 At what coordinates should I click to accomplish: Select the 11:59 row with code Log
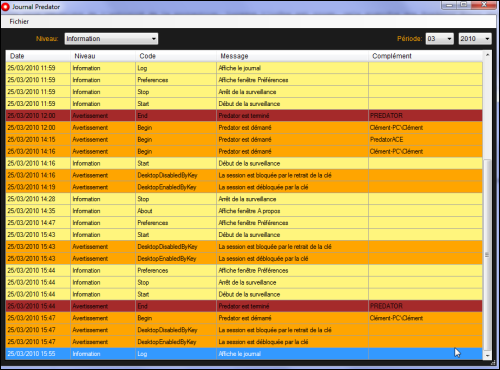coord(244,68)
